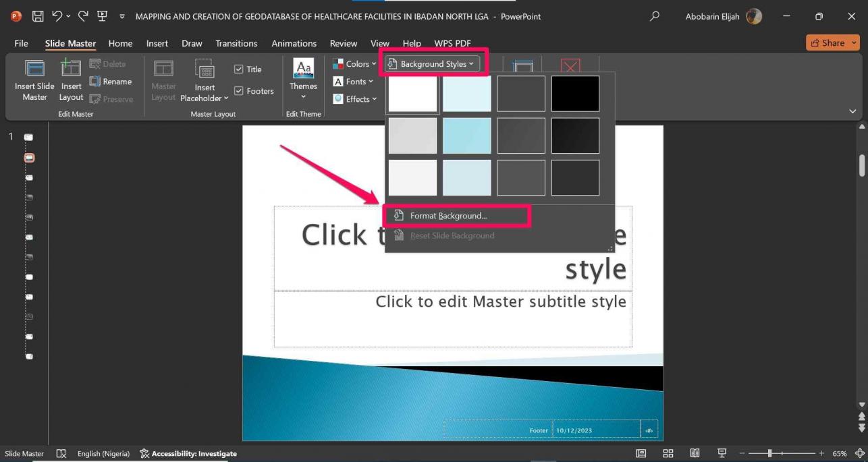This screenshot has height=462, width=868.
Task: Click vertical scrollbar down arrow
Action: click(862, 405)
